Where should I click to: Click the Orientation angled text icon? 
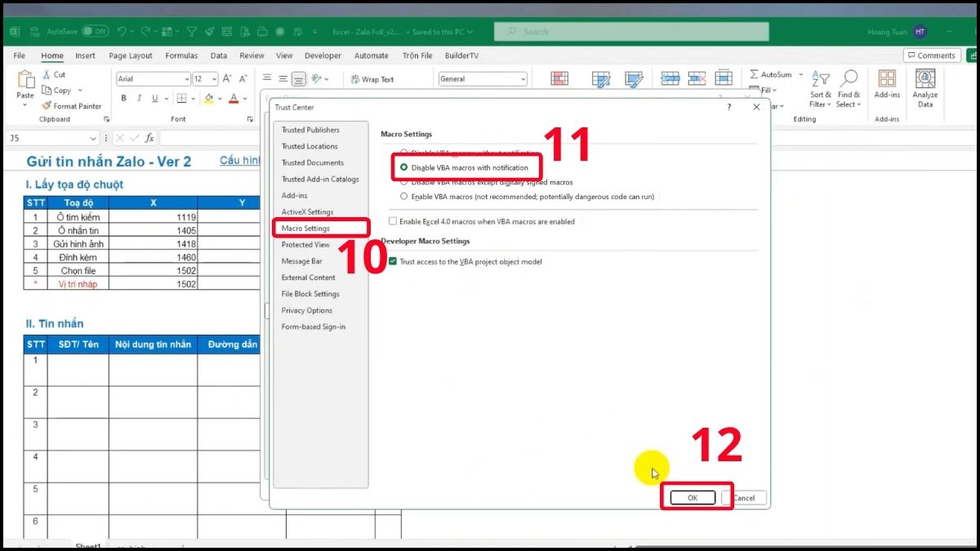click(318, 79)
